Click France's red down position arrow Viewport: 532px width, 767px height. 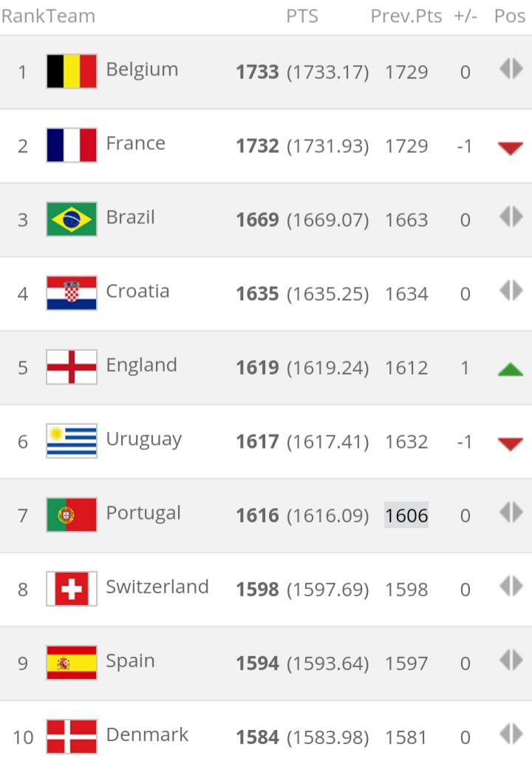point(511,148)
